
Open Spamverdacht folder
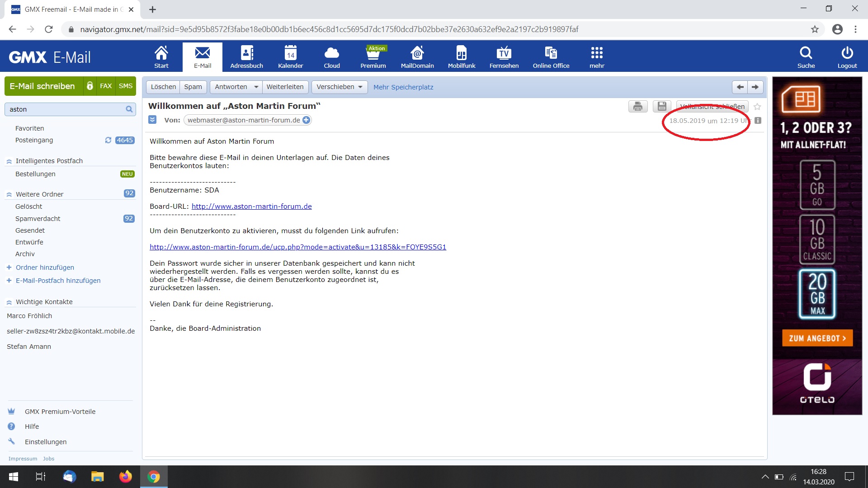coord(38,219)
